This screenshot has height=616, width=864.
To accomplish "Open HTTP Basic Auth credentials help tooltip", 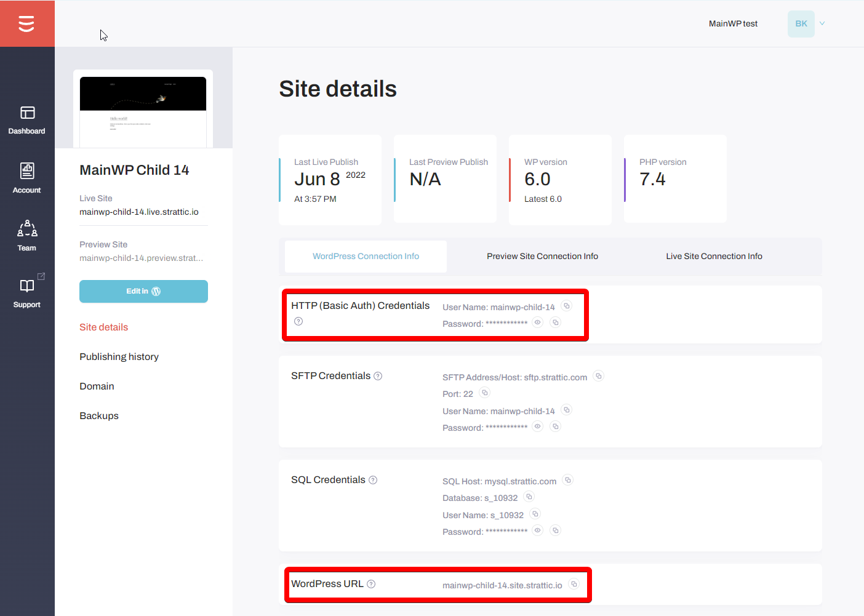I will coord(298,321).
